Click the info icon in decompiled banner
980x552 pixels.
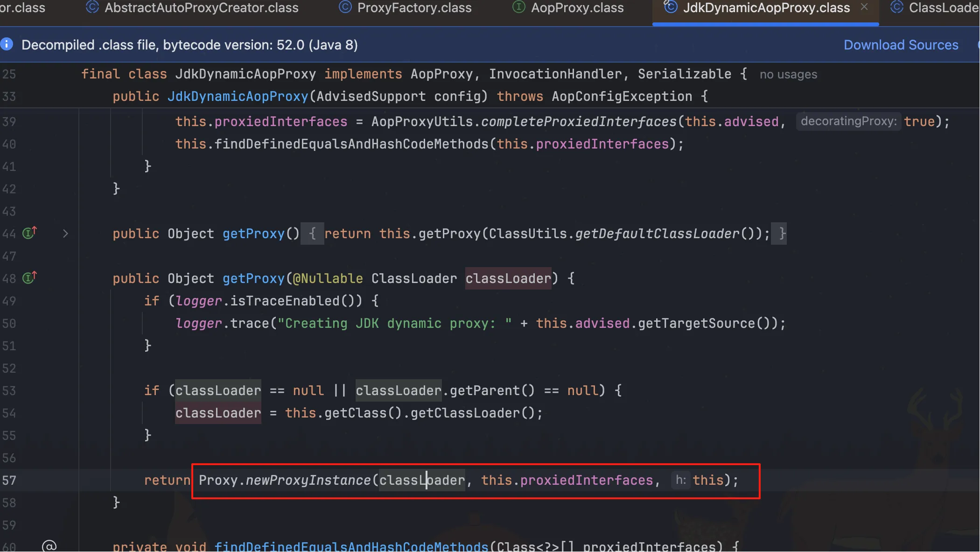coord(7,44)
